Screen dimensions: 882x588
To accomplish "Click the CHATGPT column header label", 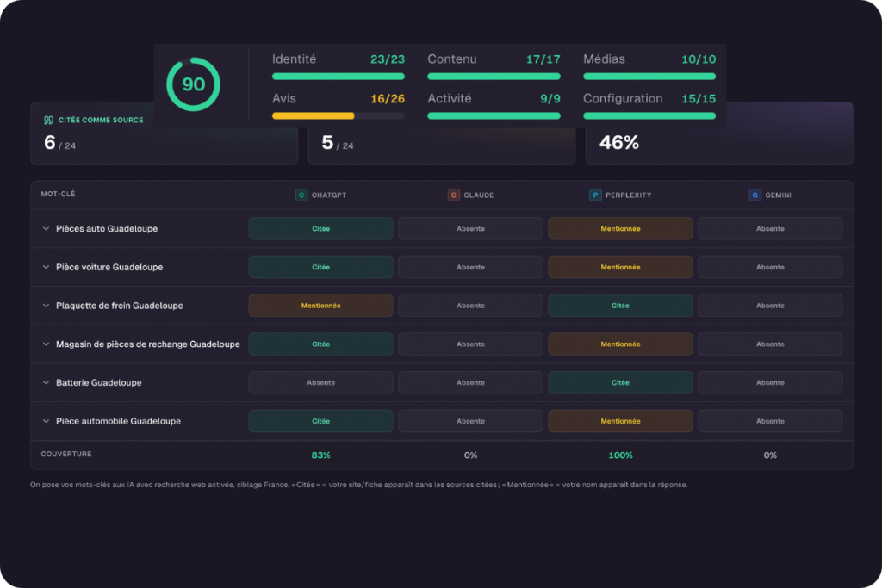I will tap(329, 195).
